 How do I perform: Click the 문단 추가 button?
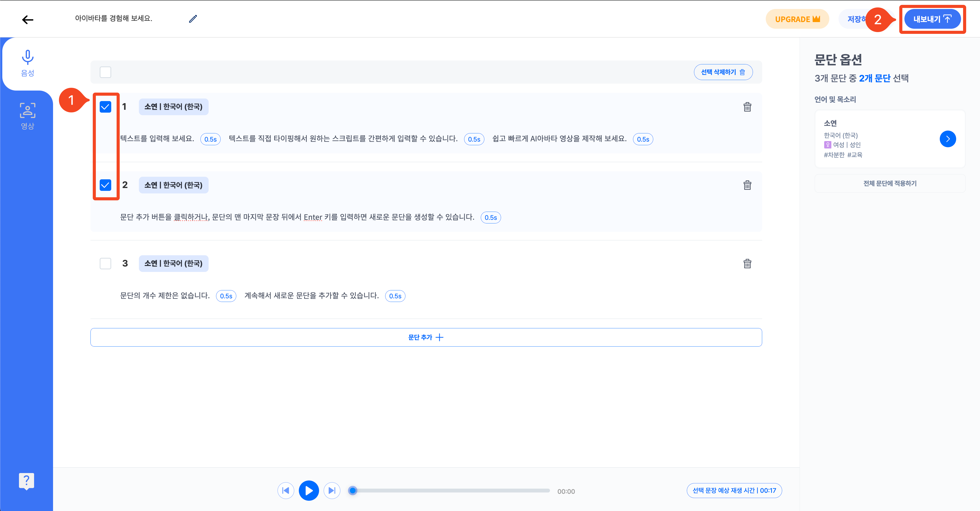tap(426, 337)
